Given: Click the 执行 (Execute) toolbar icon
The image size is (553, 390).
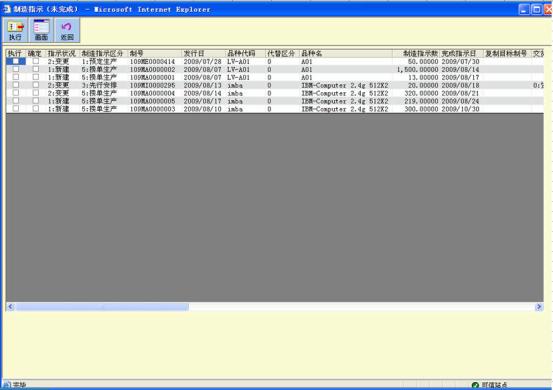Looking at the screenshot, I should point(15,30).
